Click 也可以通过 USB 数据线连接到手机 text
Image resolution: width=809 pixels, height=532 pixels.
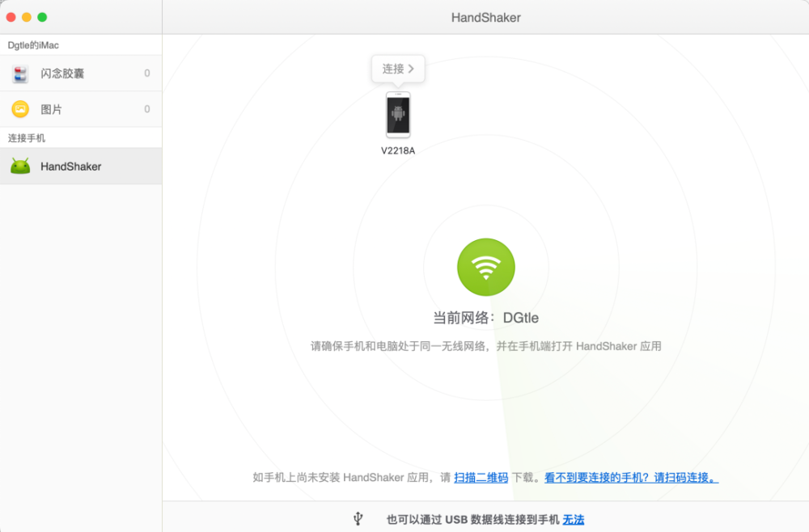pyautogui.click(x=472, y=519)
